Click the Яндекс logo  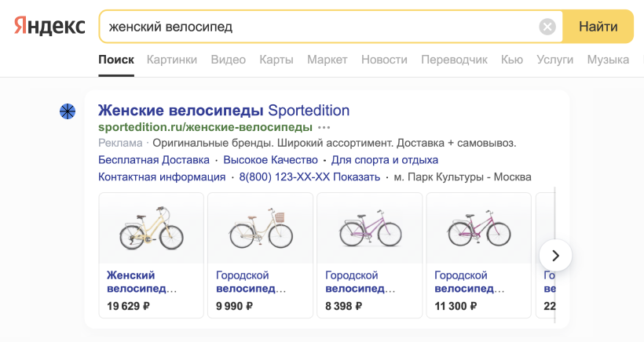pos(49,26)
